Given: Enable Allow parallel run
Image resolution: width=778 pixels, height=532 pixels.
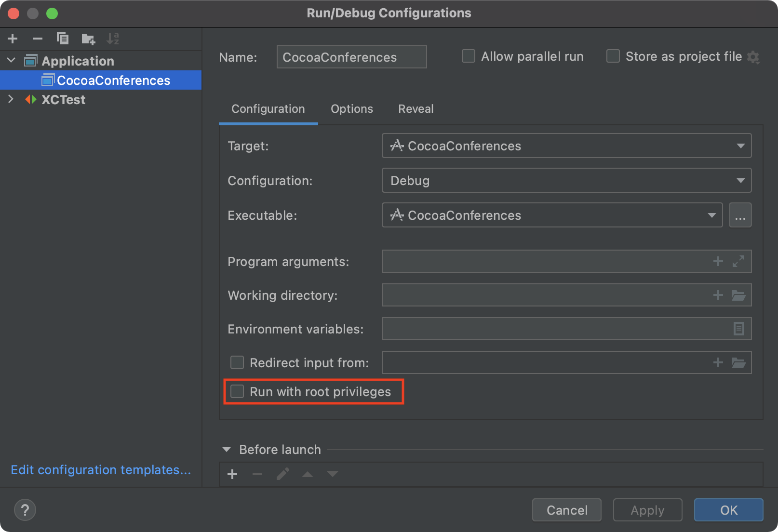Looking at the screenshot, I should pyautogui.click(x=469, y=56).
